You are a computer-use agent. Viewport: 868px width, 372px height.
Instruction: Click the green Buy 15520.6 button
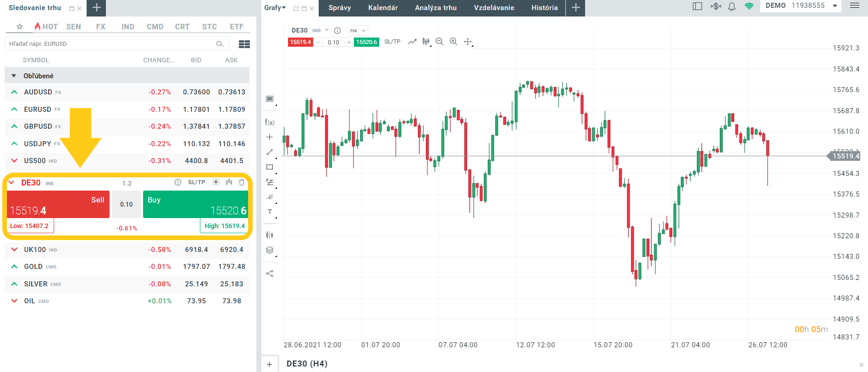(x=195, y=204)
